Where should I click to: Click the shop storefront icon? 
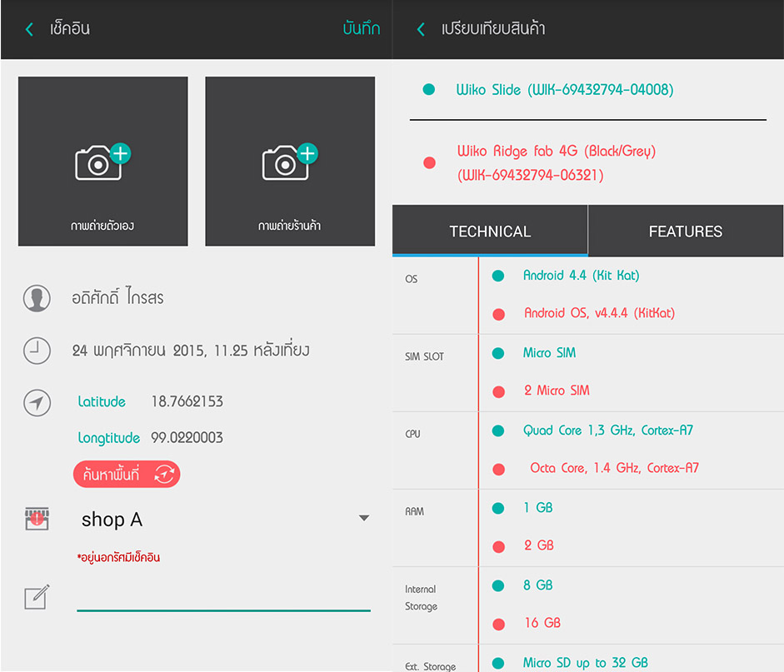pyautogui.click(x=37, y=519)
